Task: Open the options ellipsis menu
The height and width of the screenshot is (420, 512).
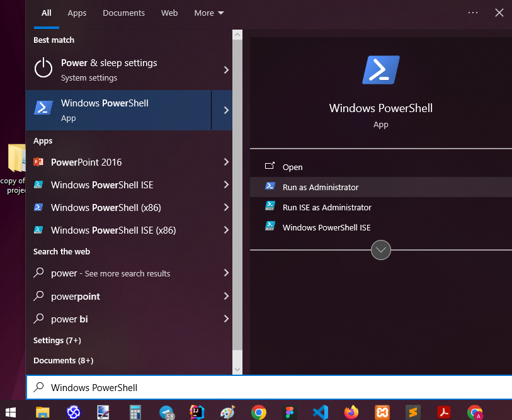Action: point(473,13)
